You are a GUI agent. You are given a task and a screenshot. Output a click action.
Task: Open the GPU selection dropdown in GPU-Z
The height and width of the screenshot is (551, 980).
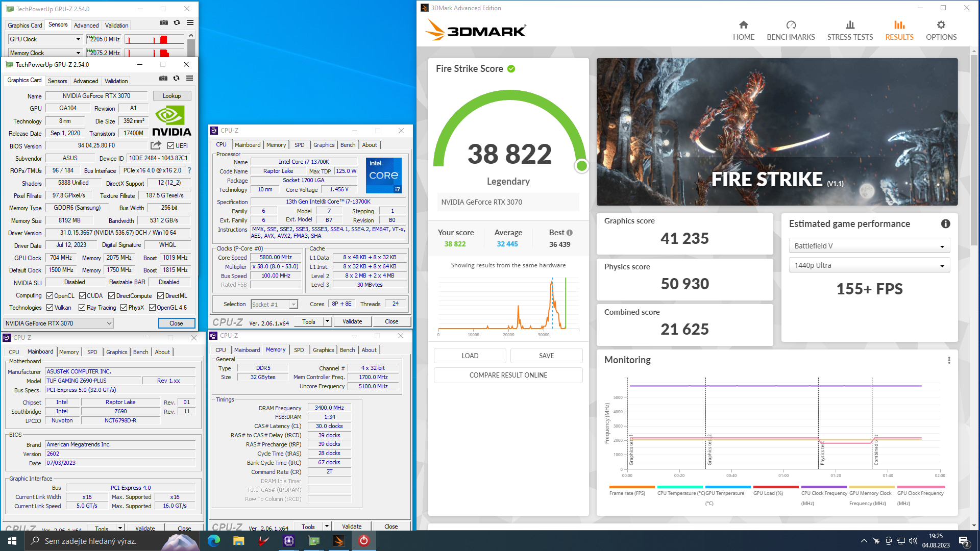coord(59,323)
